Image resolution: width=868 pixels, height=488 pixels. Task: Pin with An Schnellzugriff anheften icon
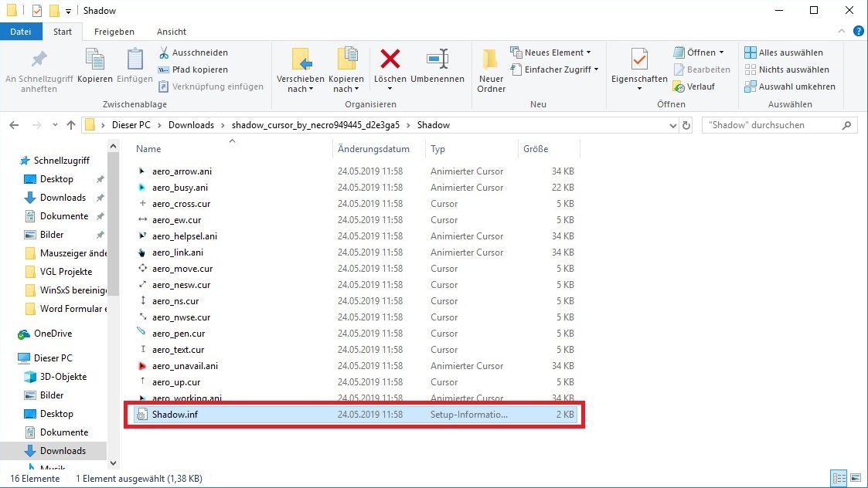tap(39, 59)
